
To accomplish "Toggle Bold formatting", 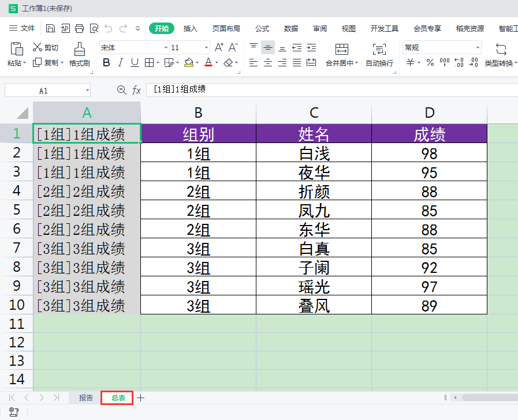I will [106, 62].
